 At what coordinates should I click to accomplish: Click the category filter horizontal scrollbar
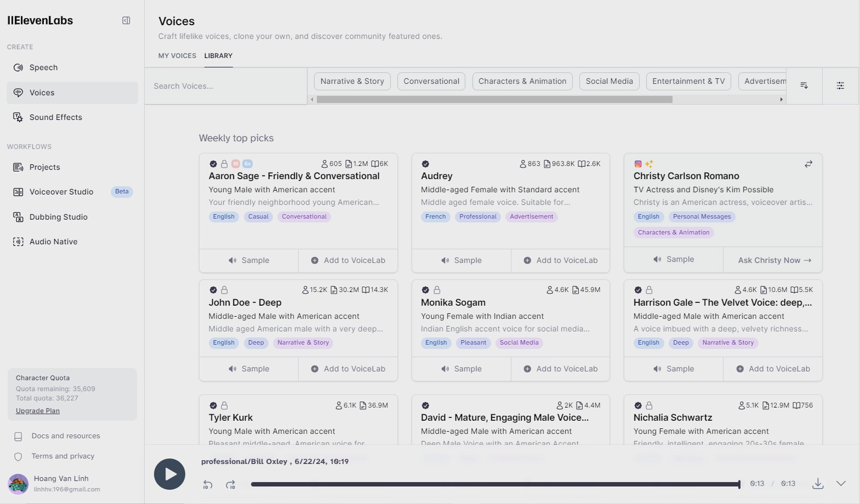[x=494, y=99]
